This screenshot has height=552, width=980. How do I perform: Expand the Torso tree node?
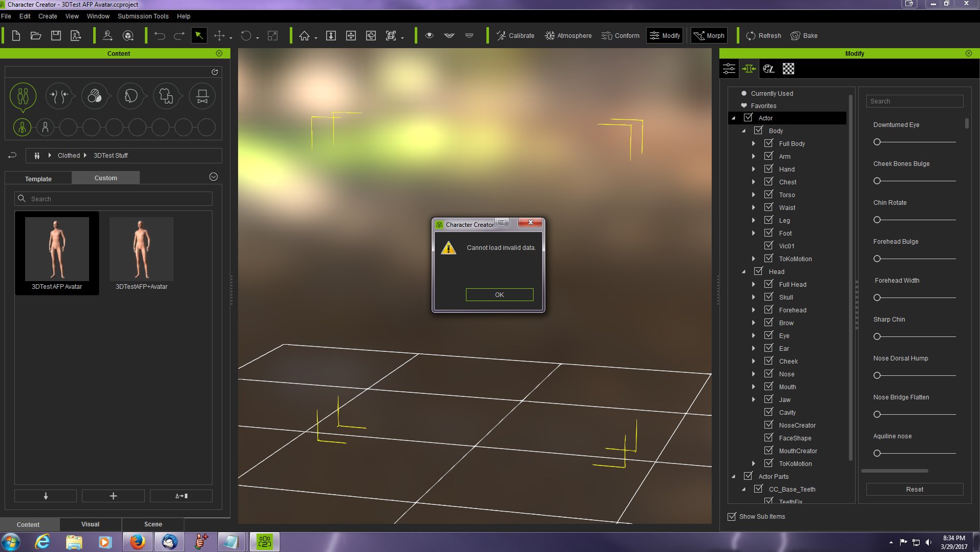pos(754,195)
